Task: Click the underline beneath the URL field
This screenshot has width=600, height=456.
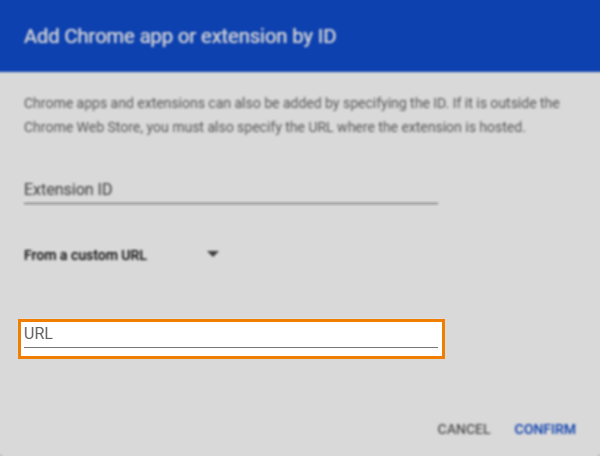Action: pyautogui.click(x=230, y=349)
